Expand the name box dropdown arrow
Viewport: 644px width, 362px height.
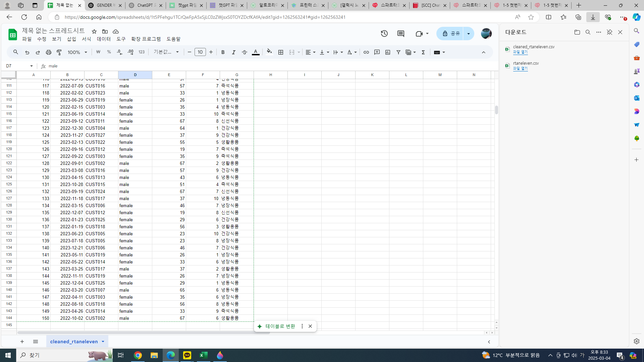pyautogui.click(x=32, y=66)
